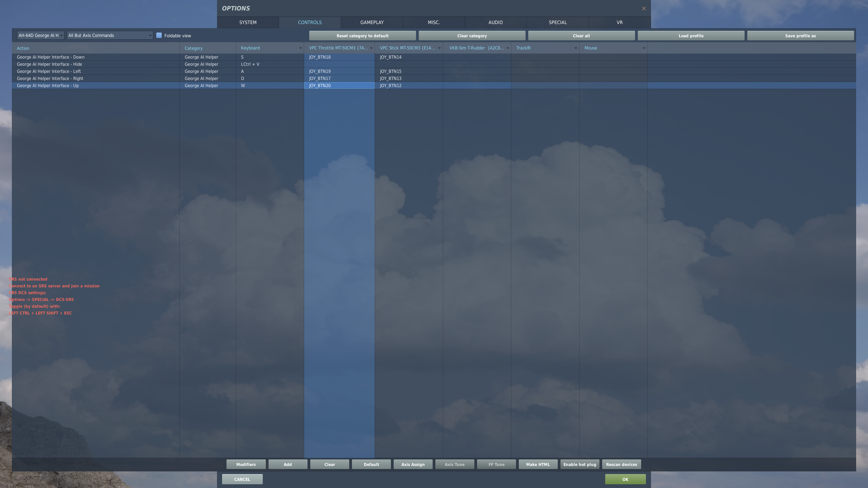Select the keyboard W binding for Up

point(270,85)
